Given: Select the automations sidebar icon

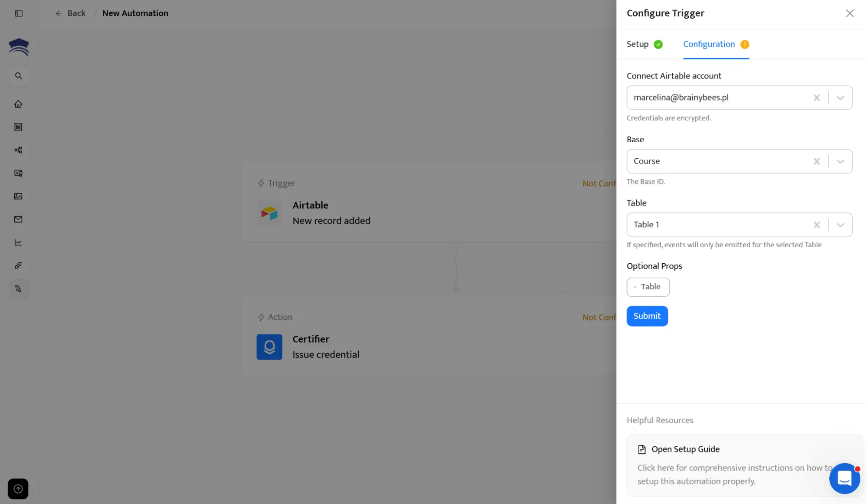Looking at the screenshot, I should tap(18, 288).
